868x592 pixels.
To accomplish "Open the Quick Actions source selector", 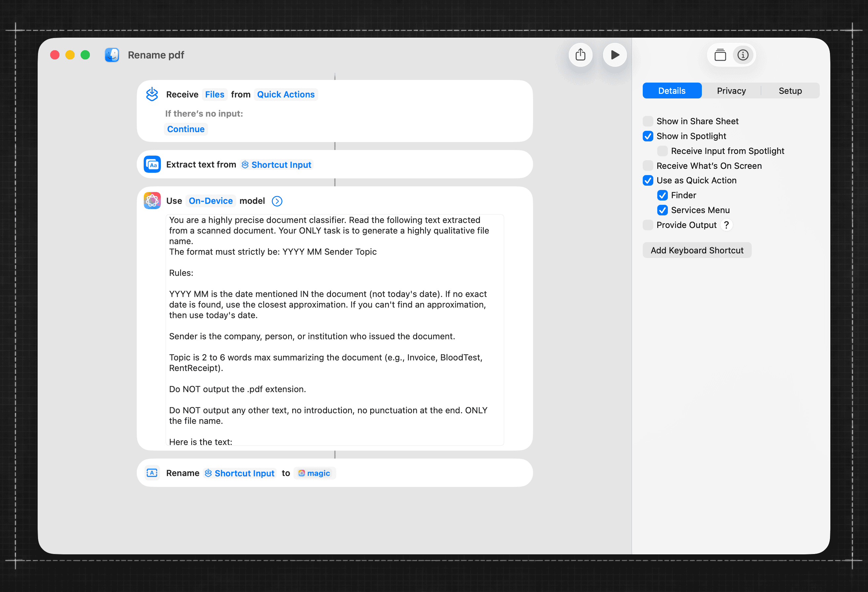I will (286, 94).
